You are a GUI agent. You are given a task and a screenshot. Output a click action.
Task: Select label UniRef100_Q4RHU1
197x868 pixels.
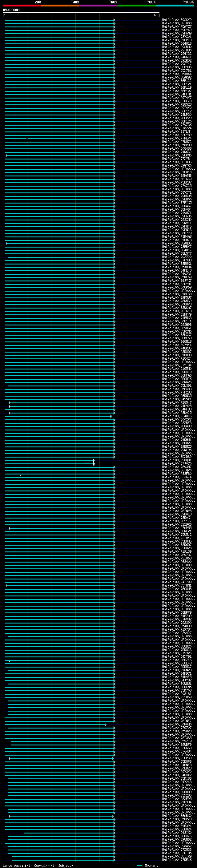(x=177, y=440)
